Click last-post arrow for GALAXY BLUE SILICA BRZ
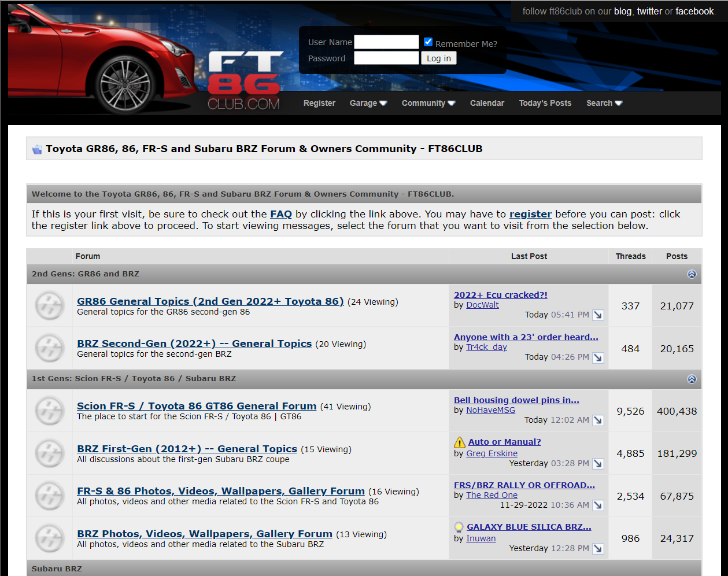Viewport: 728px width, 576px height. [x=598, y=549]
